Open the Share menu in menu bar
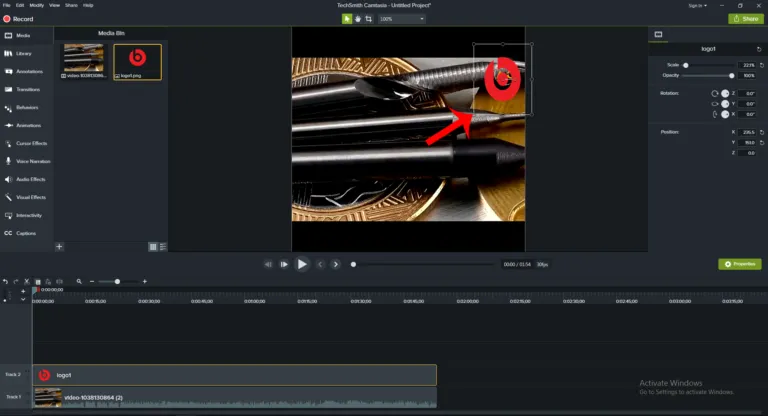 71,5
